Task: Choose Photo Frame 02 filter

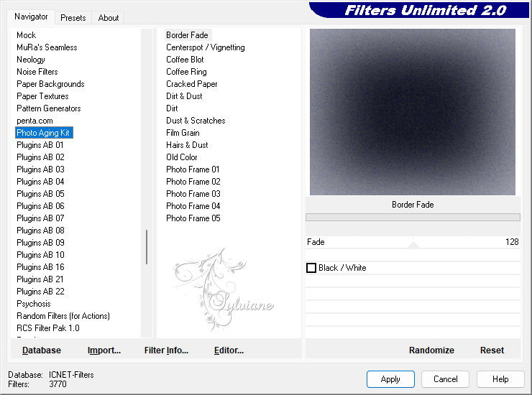Action: (193, 182)
